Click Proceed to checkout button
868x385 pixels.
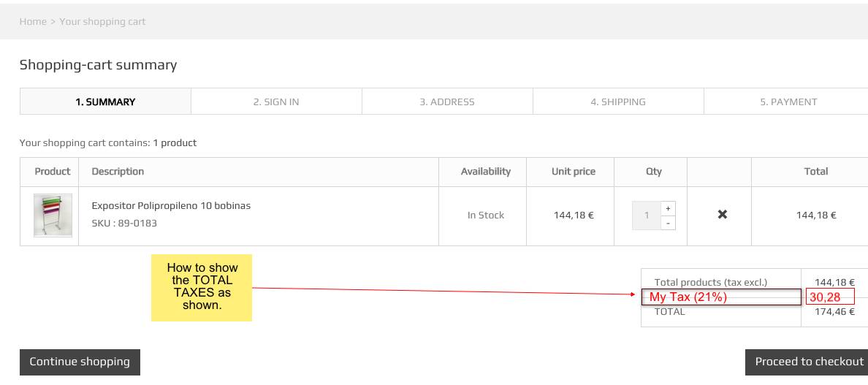click(x=809, y=362)
